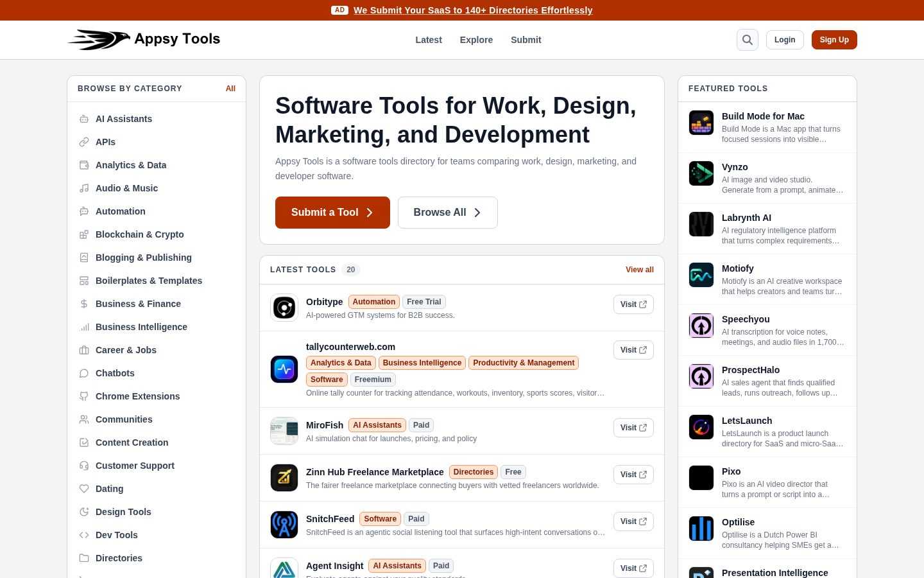
Task: Select Customer Support category
Action: point(157,466)
